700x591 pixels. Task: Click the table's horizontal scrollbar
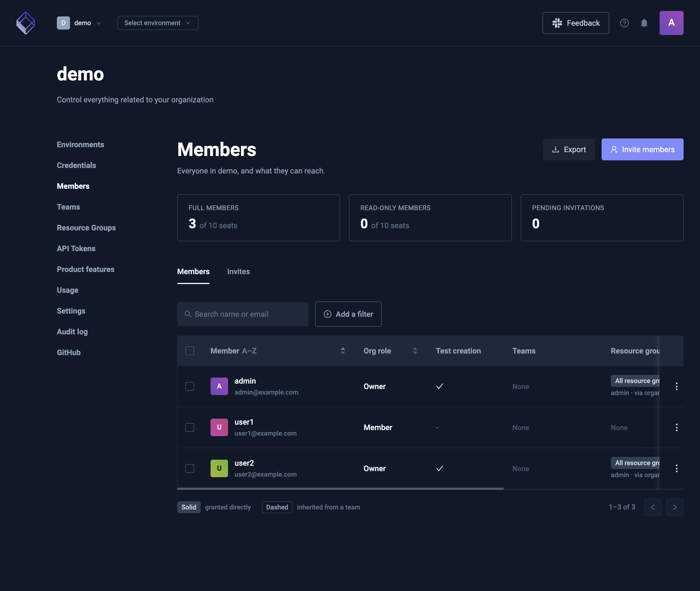coord(340,489)
